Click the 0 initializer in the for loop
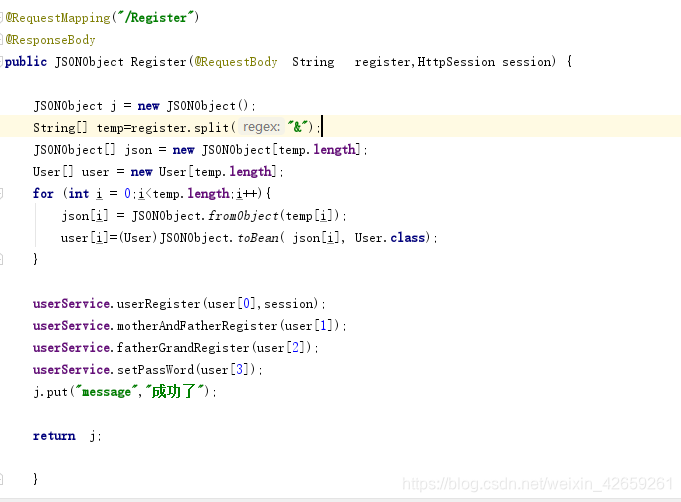This screenshot has height=502, width=681. 127,194
